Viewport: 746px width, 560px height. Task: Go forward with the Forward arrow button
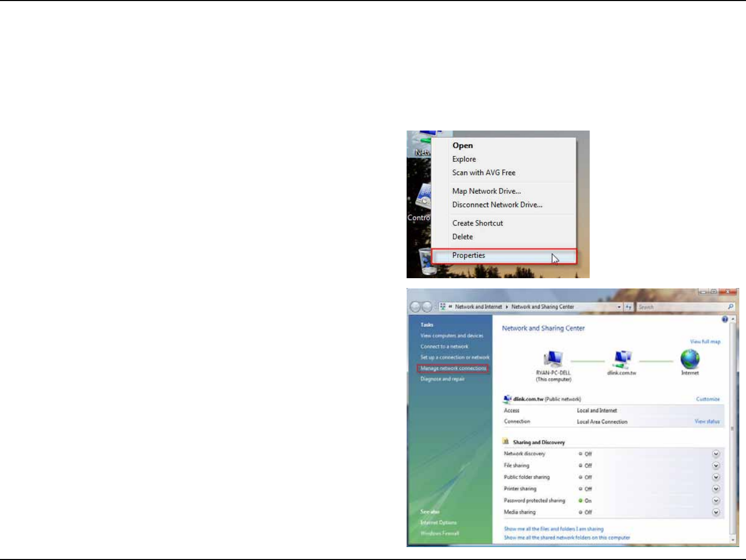(426, 307)
